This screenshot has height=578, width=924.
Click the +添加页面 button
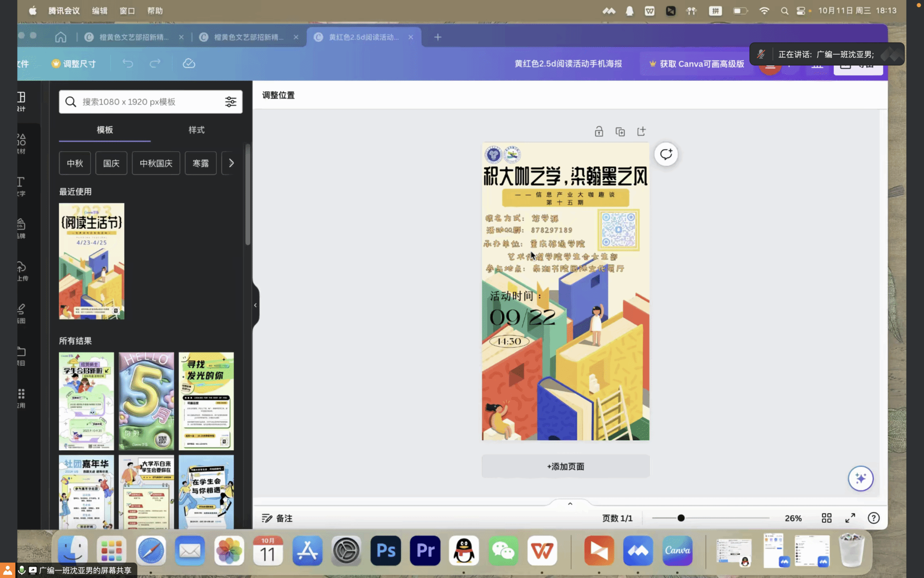[565, 466]
